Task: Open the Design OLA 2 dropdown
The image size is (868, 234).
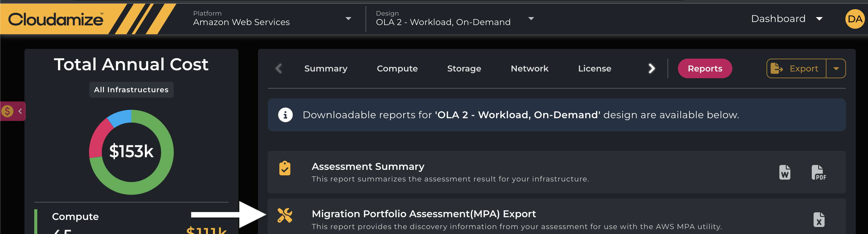Action: (455, 19)
